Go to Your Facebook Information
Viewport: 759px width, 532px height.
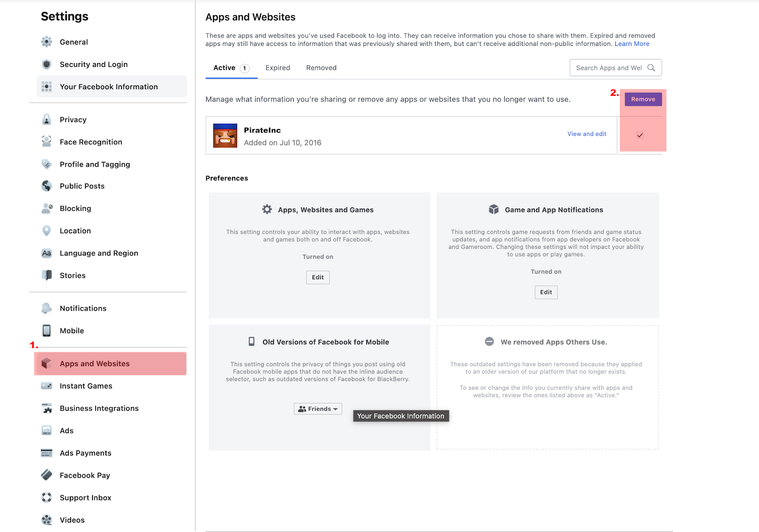pos(111,86)
